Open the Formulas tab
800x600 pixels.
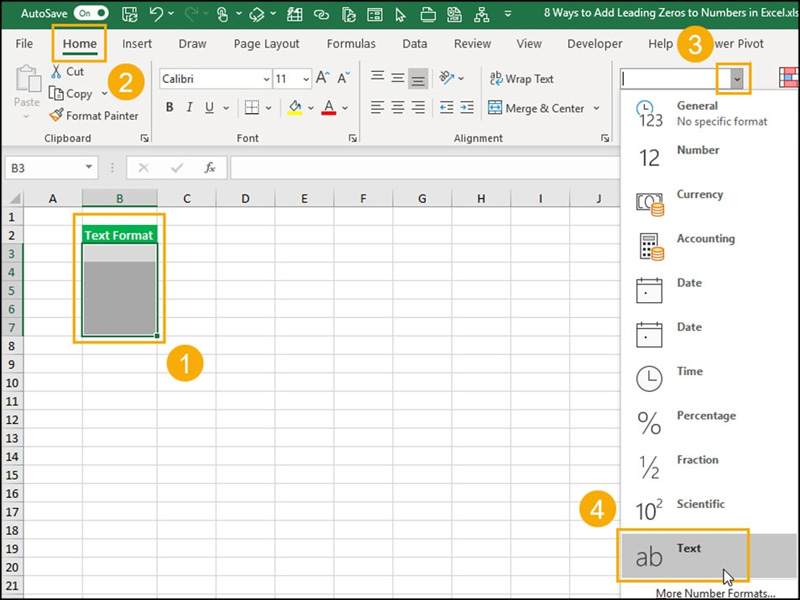tap(351, 44)
